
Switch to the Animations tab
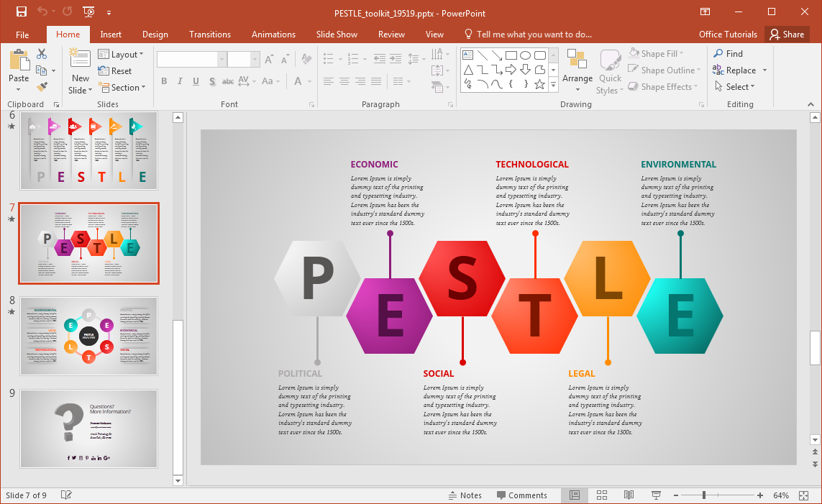pos(273,34)
